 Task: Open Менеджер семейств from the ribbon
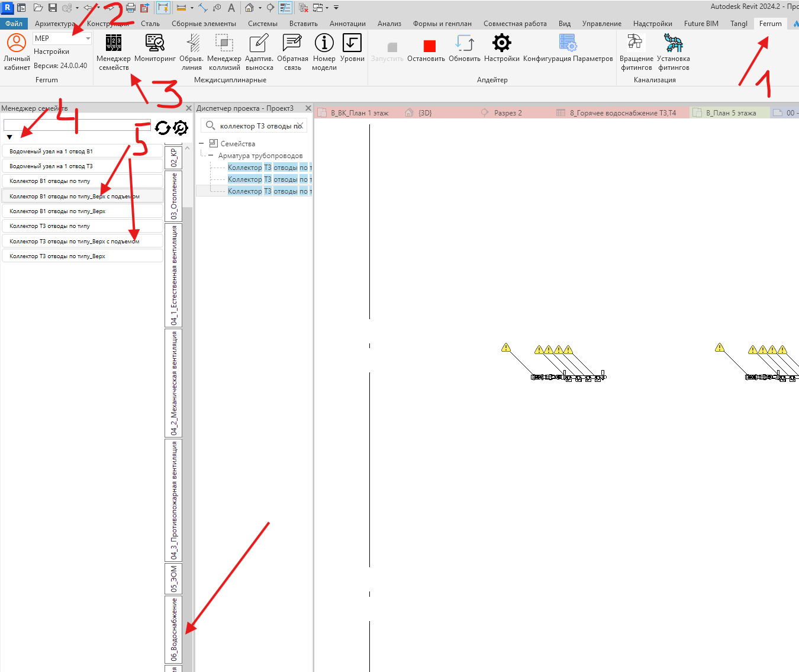(x=113, y=52)
